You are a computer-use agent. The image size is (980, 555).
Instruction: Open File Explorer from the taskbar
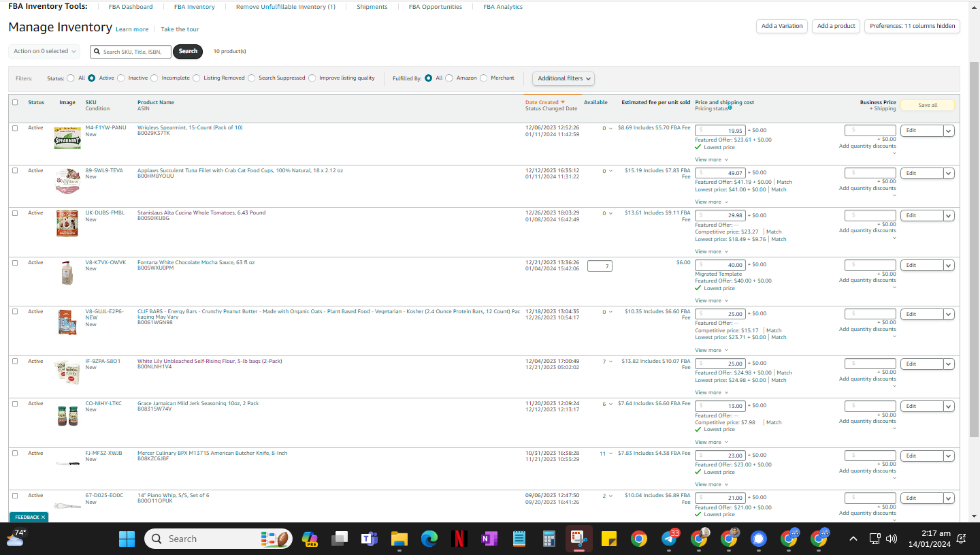pos(399,539)
